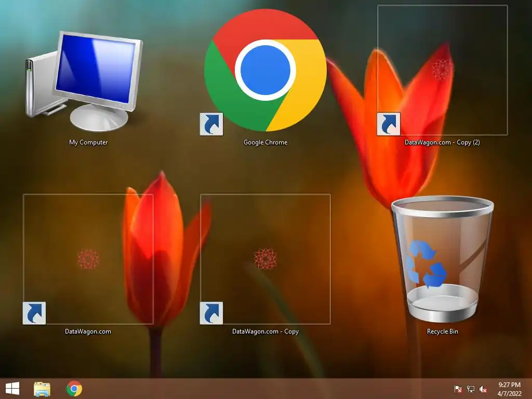
Task: Click the "My Computer" label text
Action: (x=88, y=142)
